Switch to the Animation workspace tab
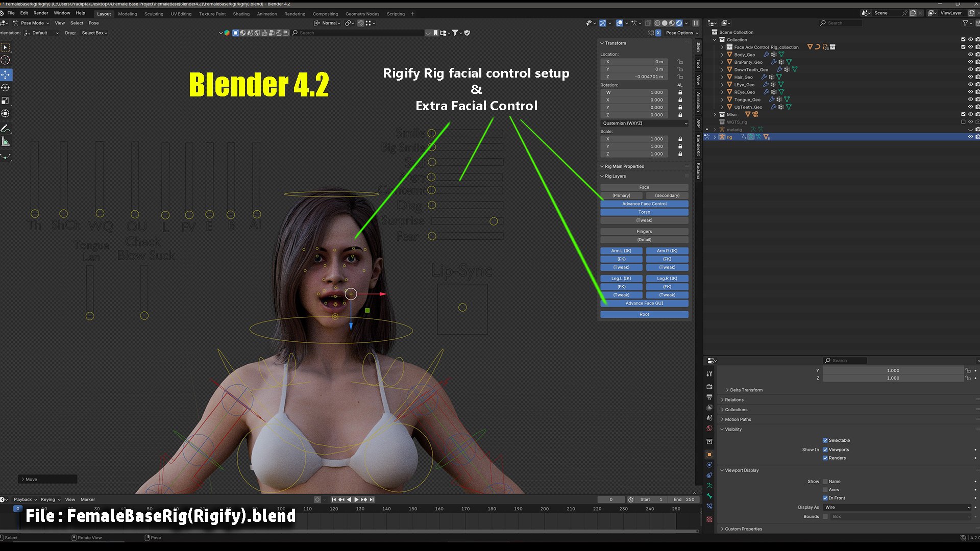This screenshot has height=551, width=980. [266, 14]
